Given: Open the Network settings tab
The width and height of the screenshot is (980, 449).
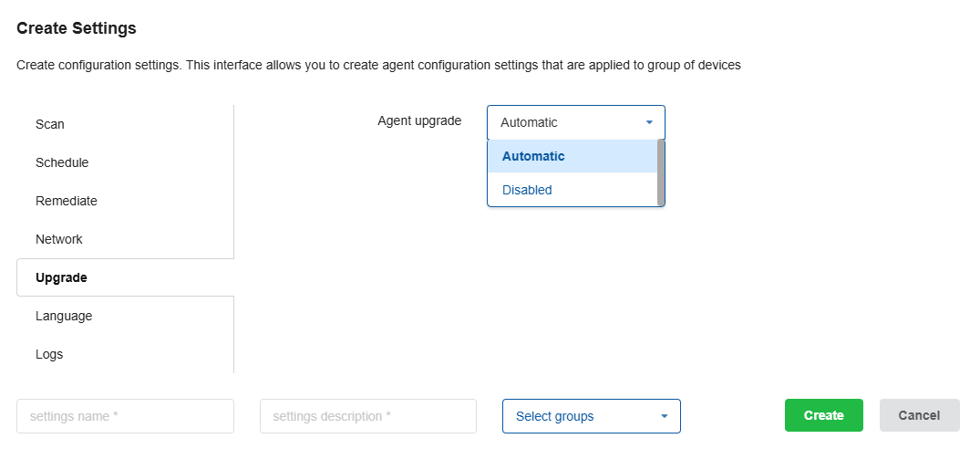Looking at the screenshot, I should pyautogui.click(x=59, y=239).
